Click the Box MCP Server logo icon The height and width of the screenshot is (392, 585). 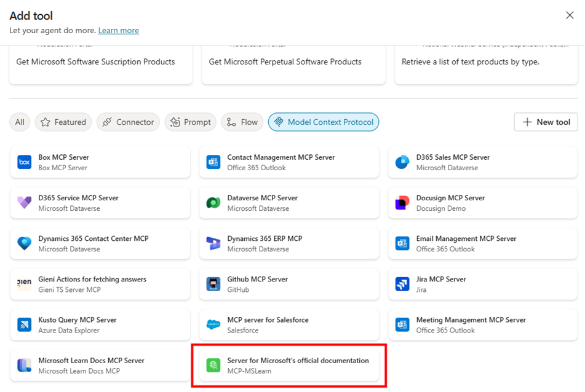pos(24,162)
